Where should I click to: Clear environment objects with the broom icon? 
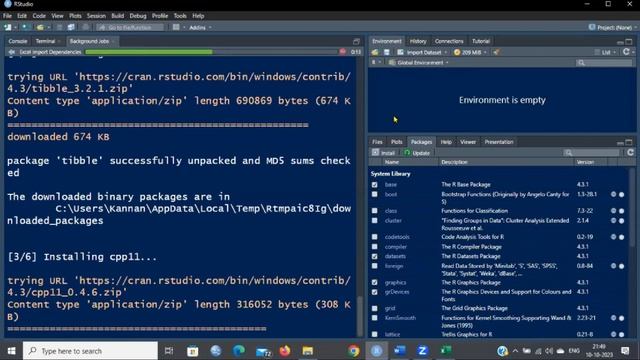click(x=496, y=52)
